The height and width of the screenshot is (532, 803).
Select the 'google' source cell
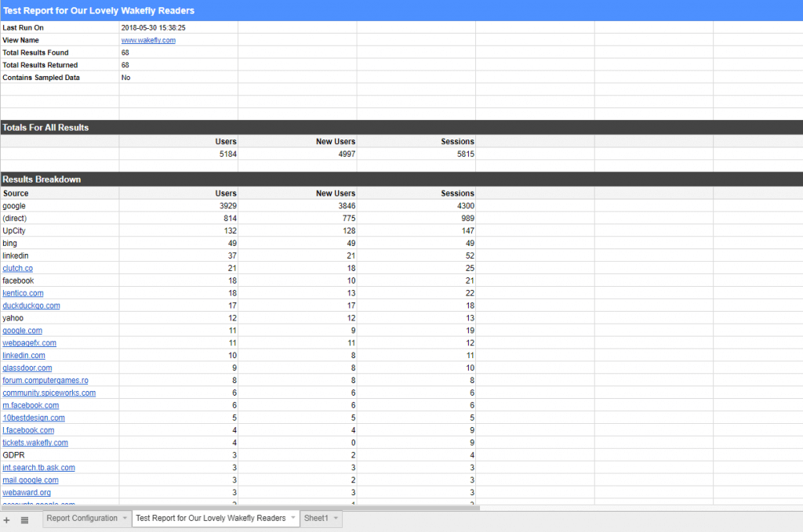60,206
